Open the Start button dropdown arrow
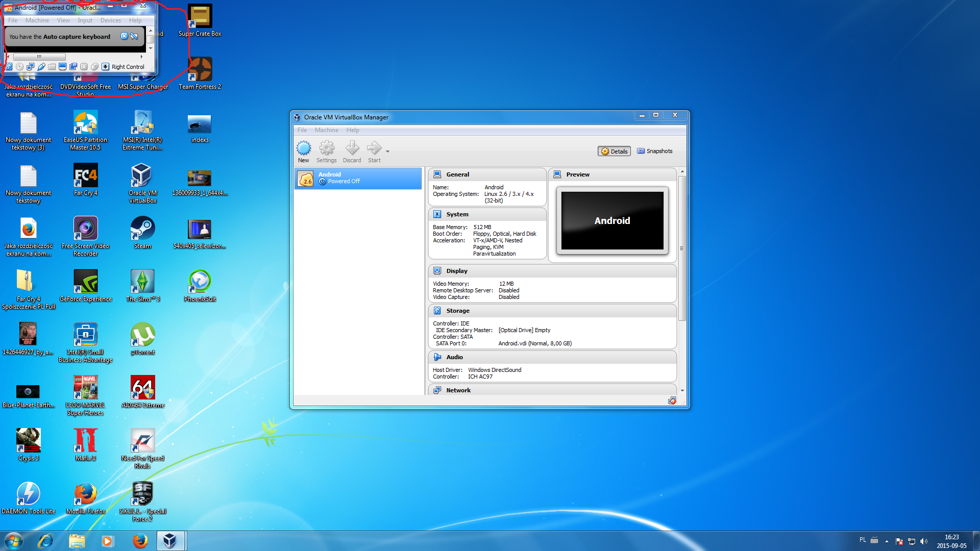The height and width of the screenshot is (551, 980). [387, 152]
